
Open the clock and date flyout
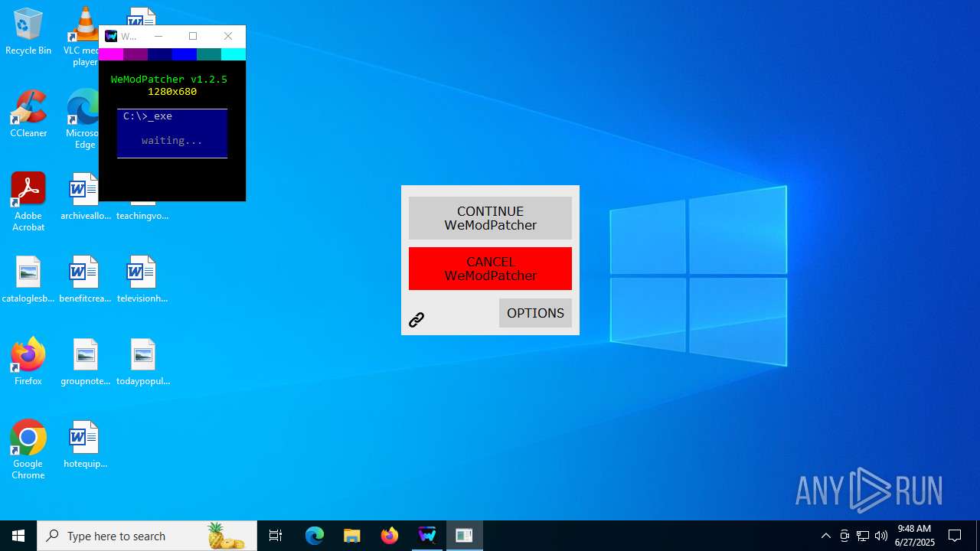(915, 536)
